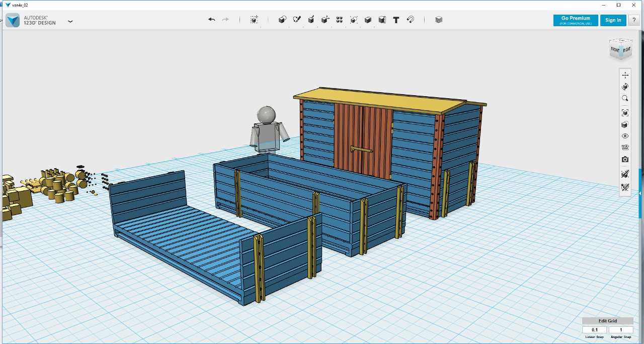
Task: Click the Sign In button
Action: point(613,20)
